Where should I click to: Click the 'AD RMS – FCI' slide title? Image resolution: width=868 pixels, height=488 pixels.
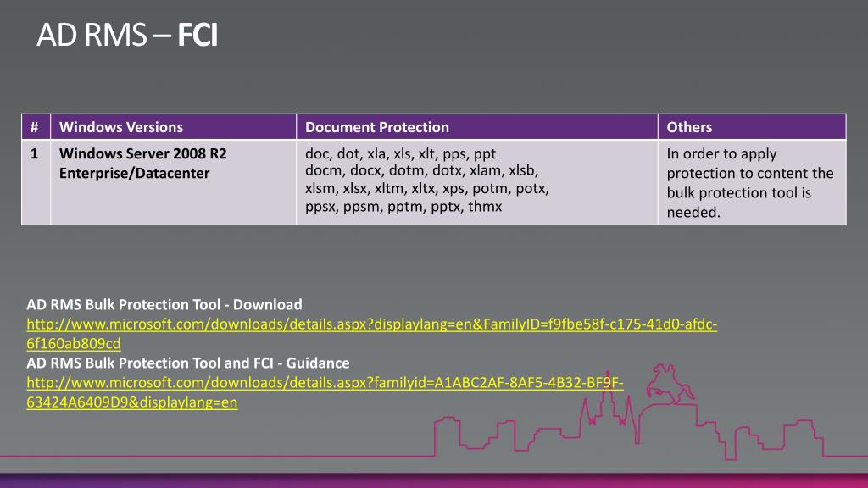tap(127, 35)
